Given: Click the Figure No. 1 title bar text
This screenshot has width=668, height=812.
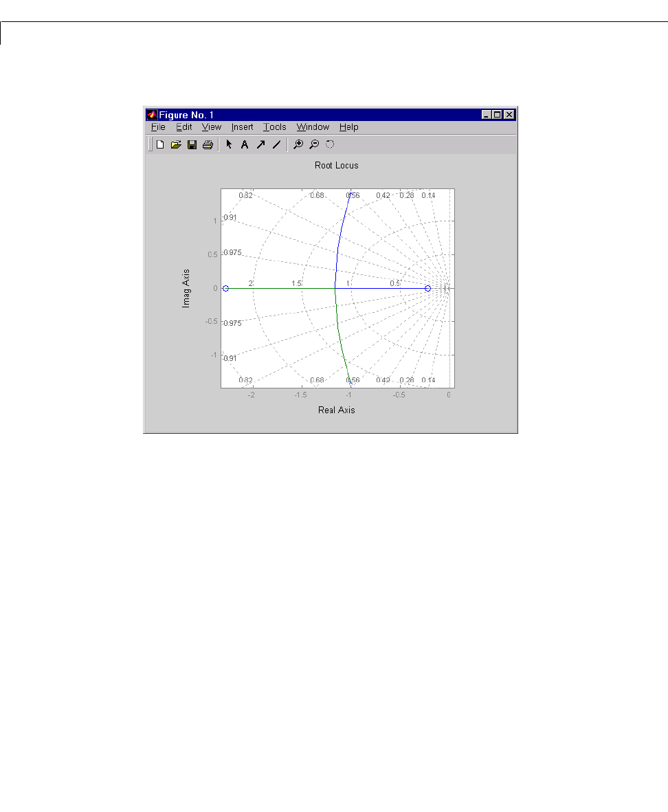Looking at the screenshot, I should tap(186, 115).
